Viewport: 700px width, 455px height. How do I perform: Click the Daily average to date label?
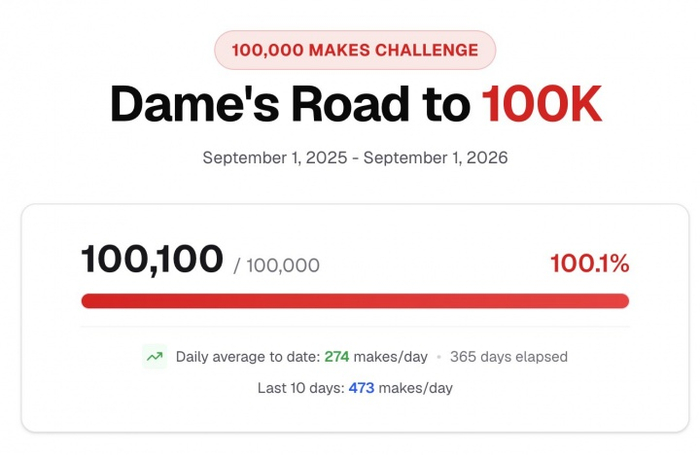tap(248, 357)
